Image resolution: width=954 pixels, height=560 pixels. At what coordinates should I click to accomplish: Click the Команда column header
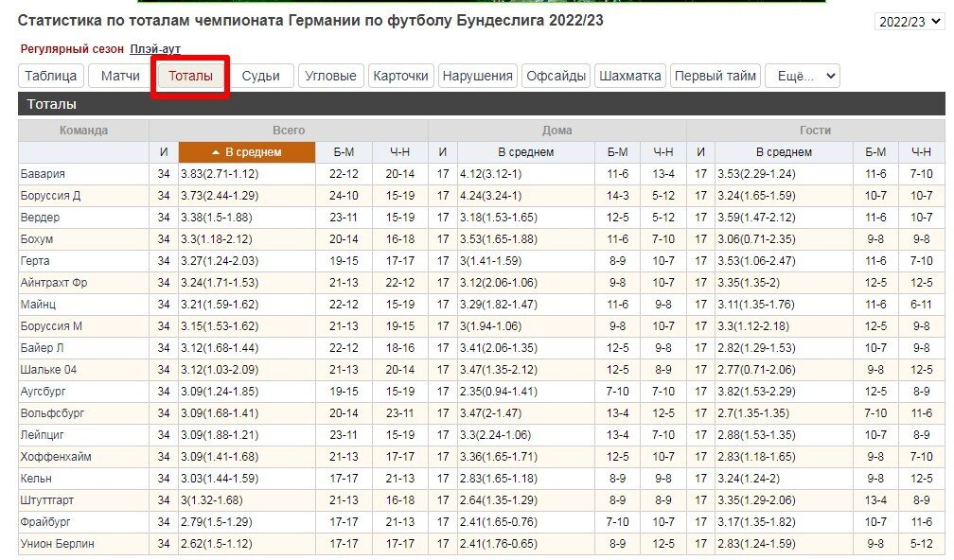pos(83,131)
